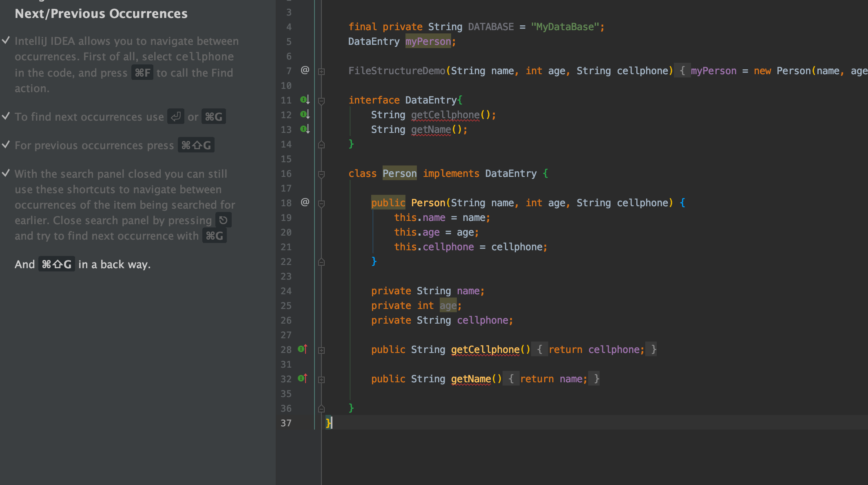Image resolution: width=868 pixels, height=485 pixels.
Task: Click fold end marker on line 22
Action: tap(321, 262)
